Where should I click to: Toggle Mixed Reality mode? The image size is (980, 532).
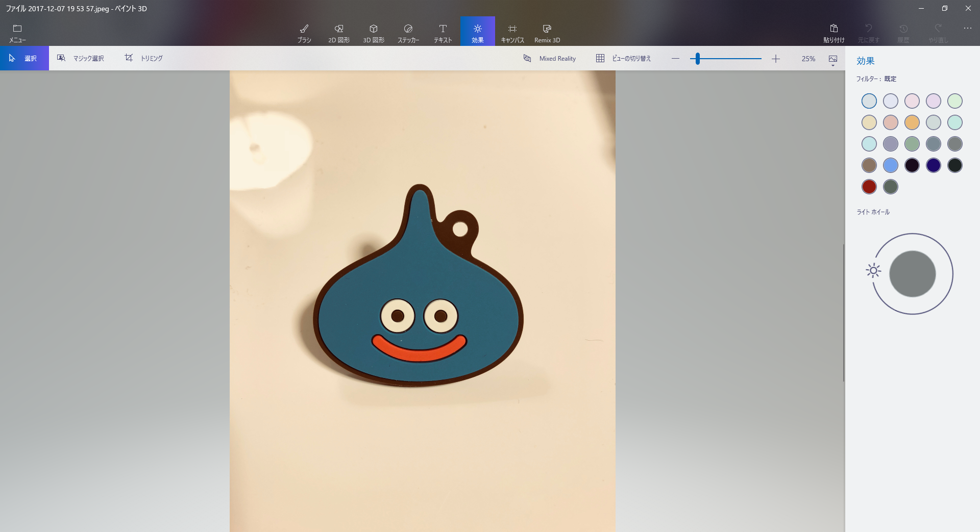(550, 59)
